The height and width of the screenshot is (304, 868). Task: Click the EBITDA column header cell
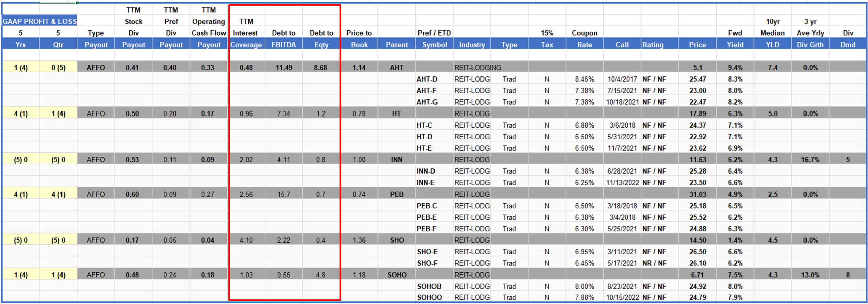tap(284, 45)
